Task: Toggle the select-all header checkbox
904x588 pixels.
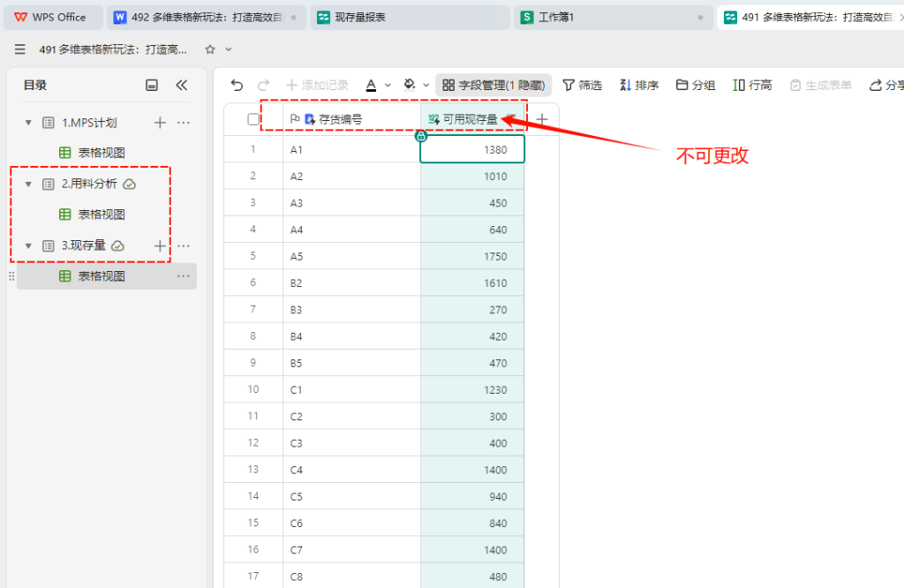Action: point(253,119)
